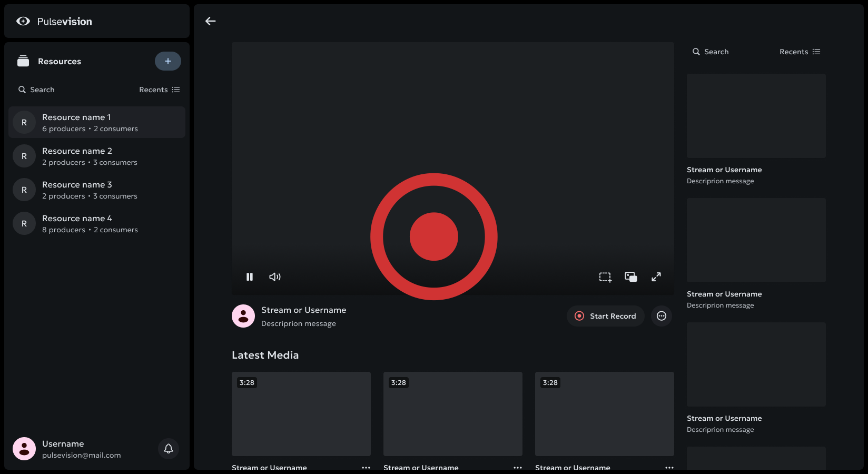Screen dimensions: 868x474
Task: Add a new resource with the plus icon
Action: 167,61
